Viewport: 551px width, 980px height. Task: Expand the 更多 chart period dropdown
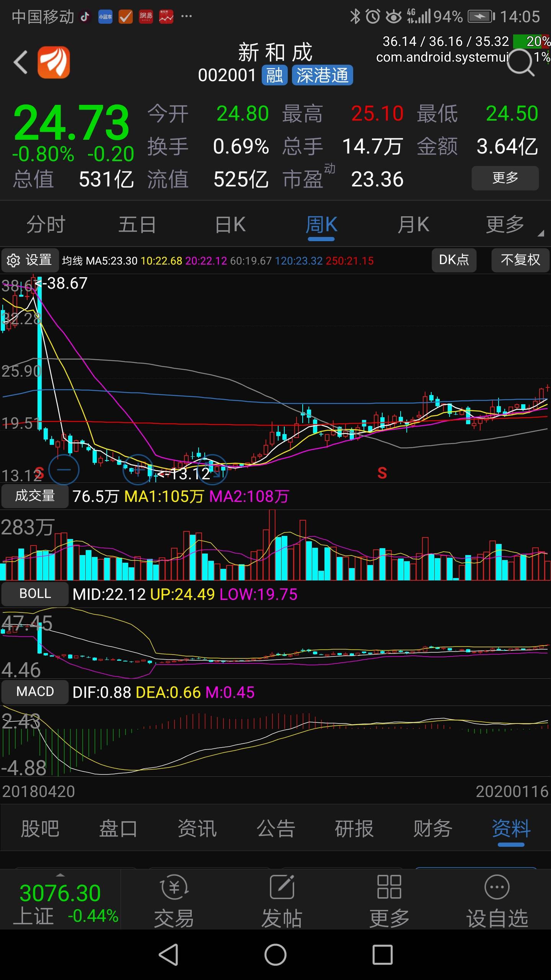(x=514, y=225)
